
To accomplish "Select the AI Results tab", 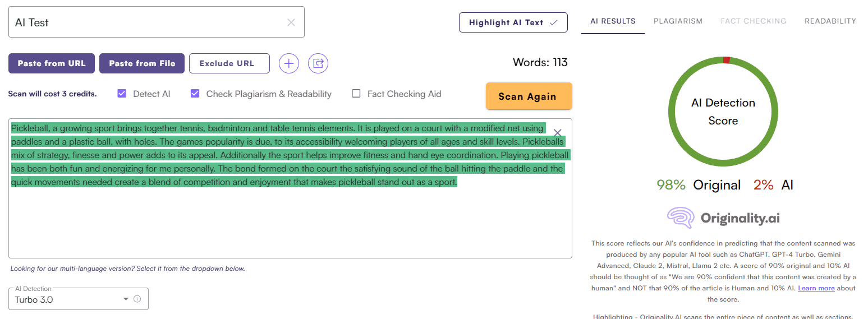I will (x=613, y=21).
